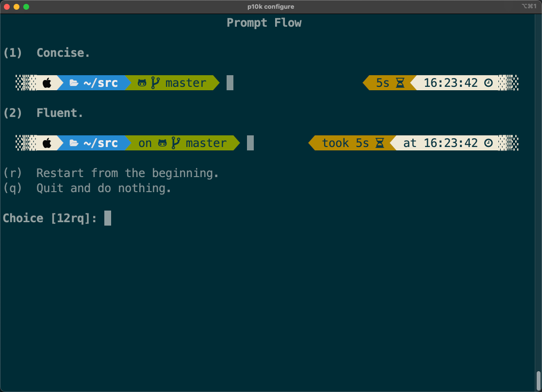542x392 pixels.
Task: Click the Choice [12rq] input cursor
Action: coord(108,218)
